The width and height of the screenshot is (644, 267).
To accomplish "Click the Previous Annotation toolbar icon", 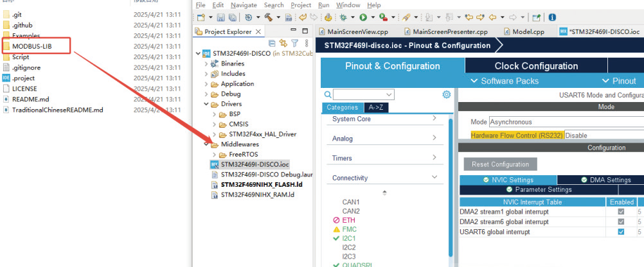I will [x=449, y=17].
